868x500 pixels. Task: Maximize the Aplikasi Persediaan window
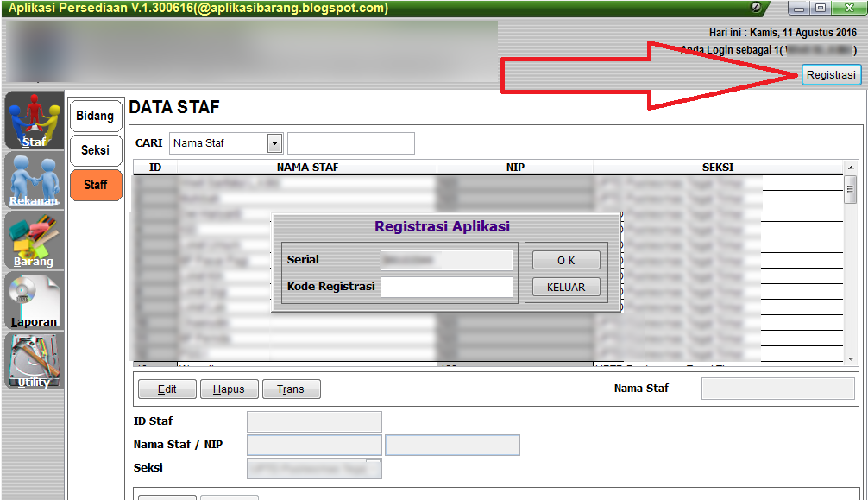[x=821, y=9]
